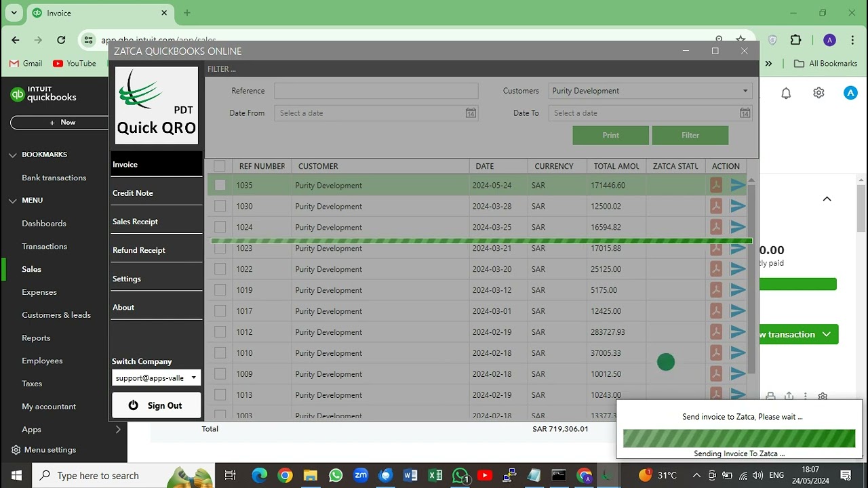Open QuickBooks settings gear icon
The height and width of the screenshot is (488, 868).
coord(818,94)
